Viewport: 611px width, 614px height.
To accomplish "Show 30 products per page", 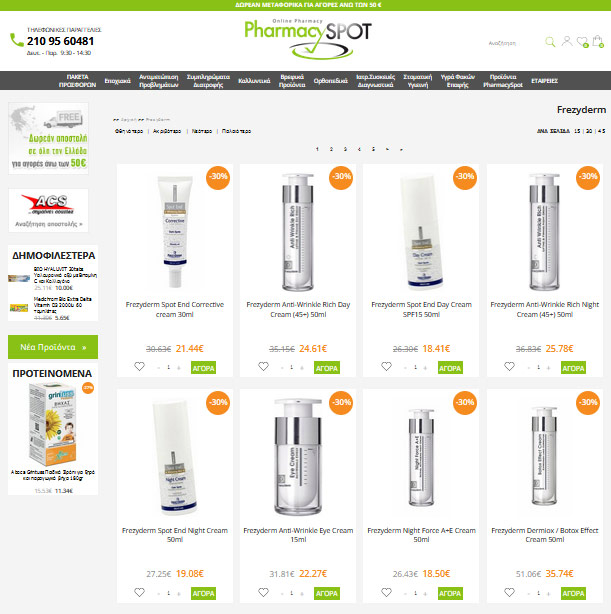I will [x=589, y=131].
